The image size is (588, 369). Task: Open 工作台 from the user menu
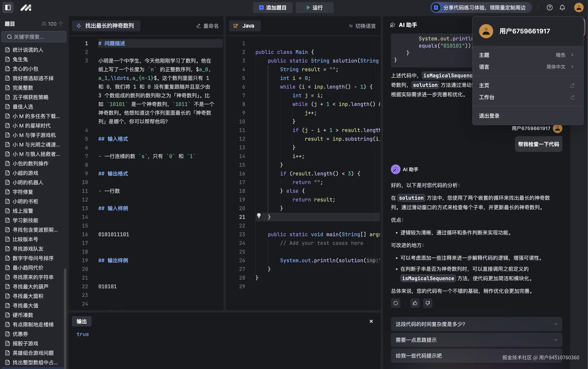coord(487,97)
